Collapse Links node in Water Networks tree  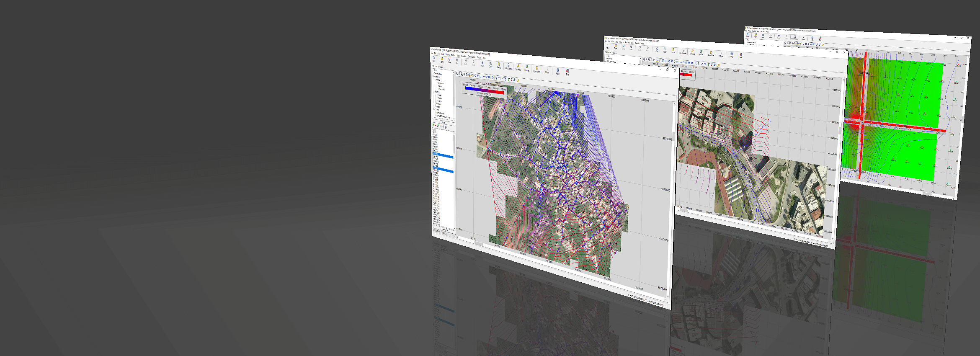tap(435, 92)
